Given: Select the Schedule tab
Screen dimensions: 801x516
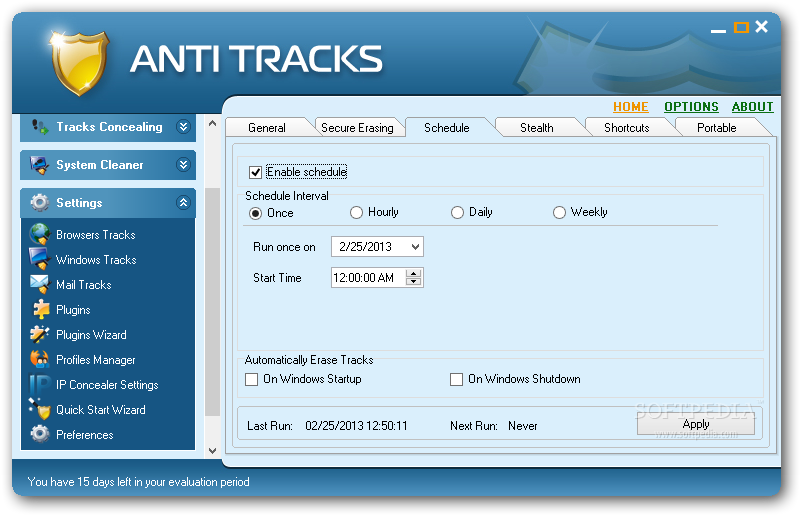Looking at the screenshot, I should point(446,128).
